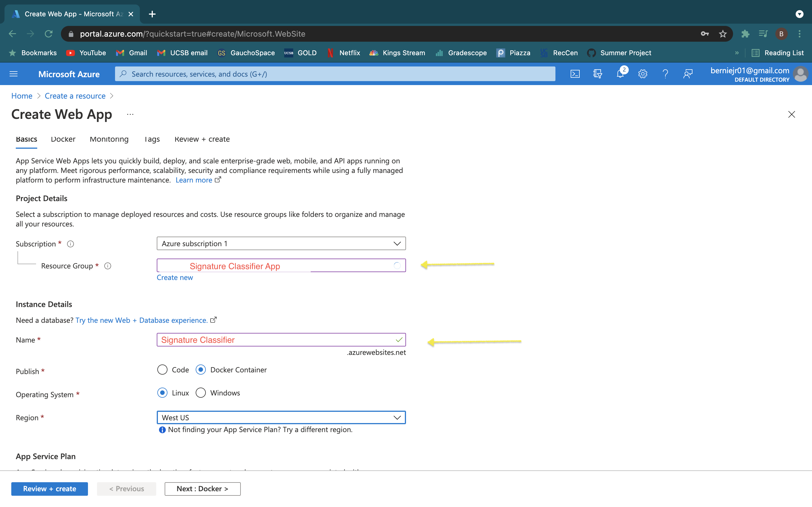Select the Docker Container radio button
The width and height of the screenshot is (812, 507).
pyautogui.click(x=201, y=370)
